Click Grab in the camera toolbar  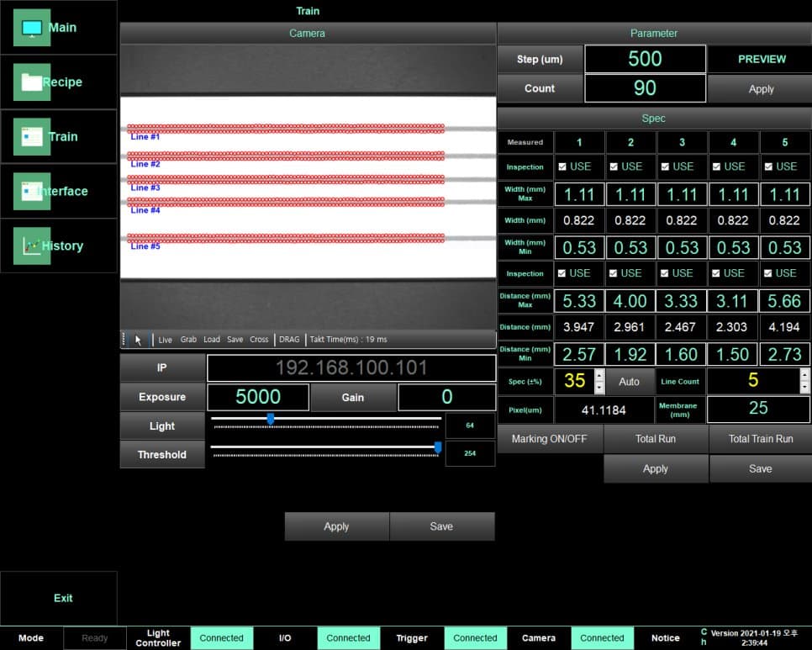click(x=188, y=340)
